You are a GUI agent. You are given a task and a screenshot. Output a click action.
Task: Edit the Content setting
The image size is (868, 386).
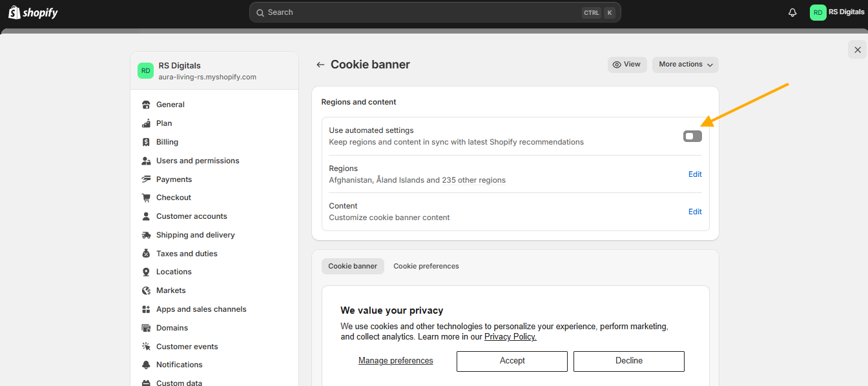(x=695, y=212)
